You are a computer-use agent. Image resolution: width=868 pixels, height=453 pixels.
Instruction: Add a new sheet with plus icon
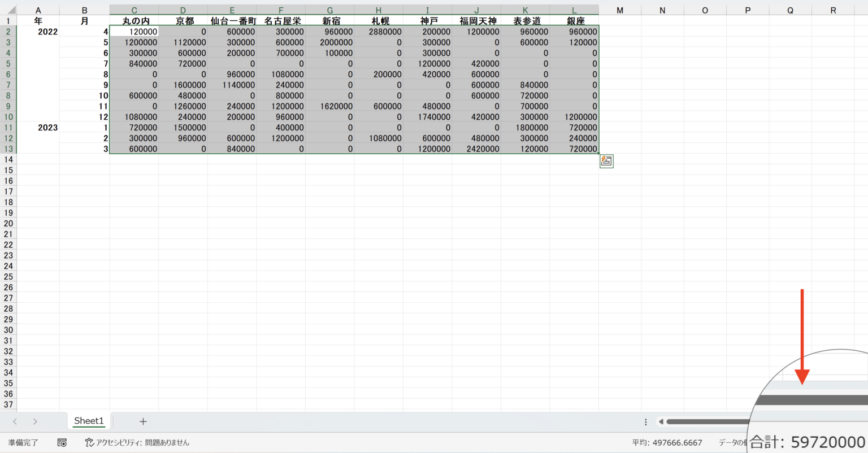(143, 421)
